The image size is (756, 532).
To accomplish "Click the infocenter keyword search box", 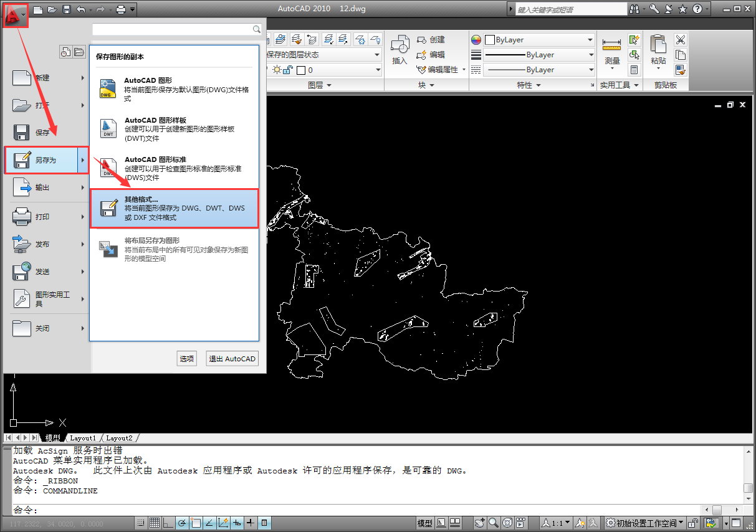I will (x=571, y=9).
